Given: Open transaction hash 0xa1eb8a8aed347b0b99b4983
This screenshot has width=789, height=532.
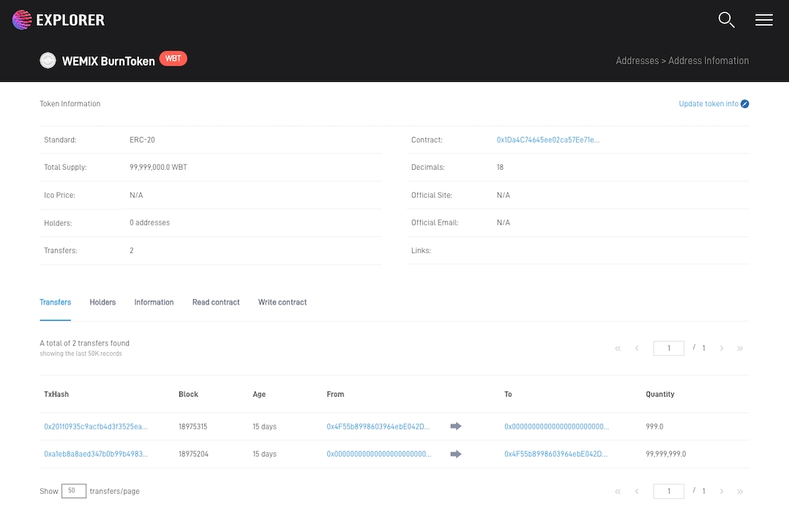Looking at the screenshot, I should [96, 454].
